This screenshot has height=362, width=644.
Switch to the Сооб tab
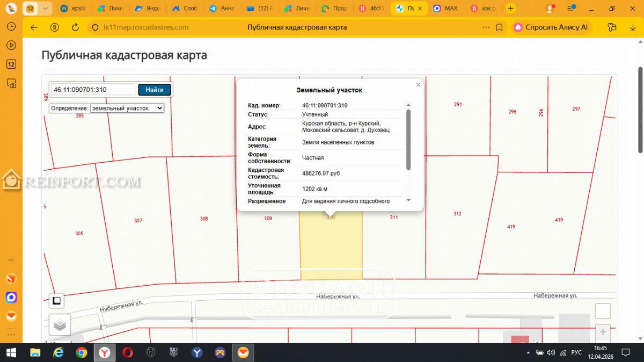pos(186,9)
